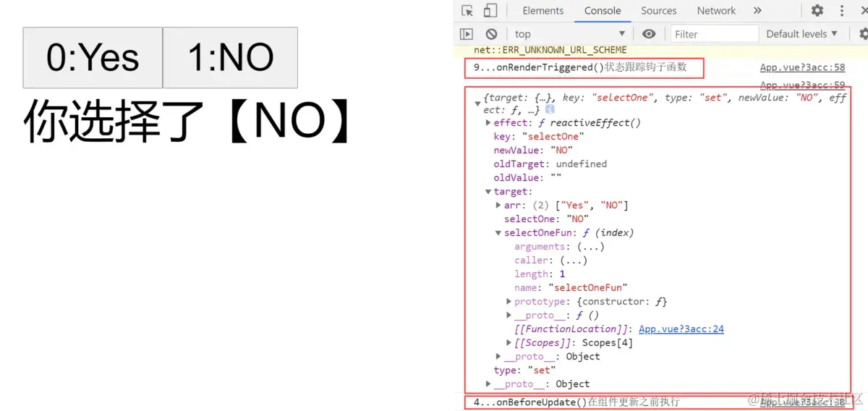Show console sidebar icon
This screenshot has width=868, height=411.
tap(467, 34)
